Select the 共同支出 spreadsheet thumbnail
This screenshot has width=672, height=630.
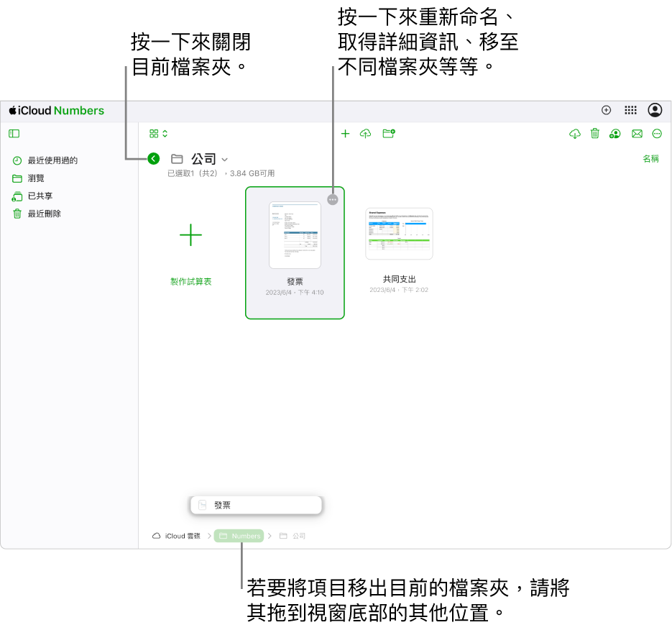[399, 234]
